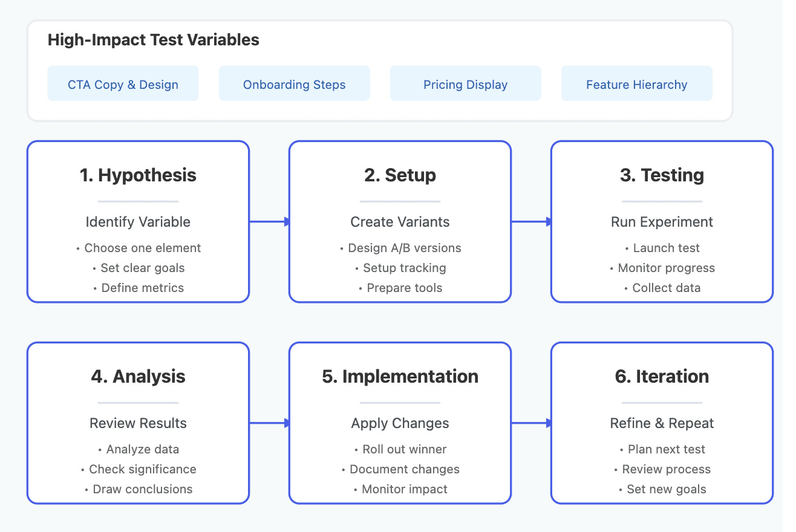Click the 'Launch test' bullet
Viewport: 796px width, 532px height.
[x=662, y=248]
